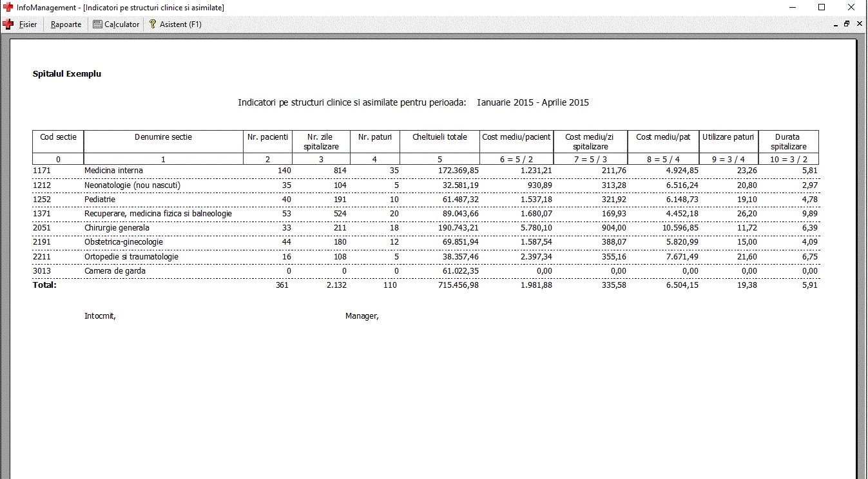Click the Utilizare paturi column header
This screenshot has width=868, height=479.
[x=728, y=137]
